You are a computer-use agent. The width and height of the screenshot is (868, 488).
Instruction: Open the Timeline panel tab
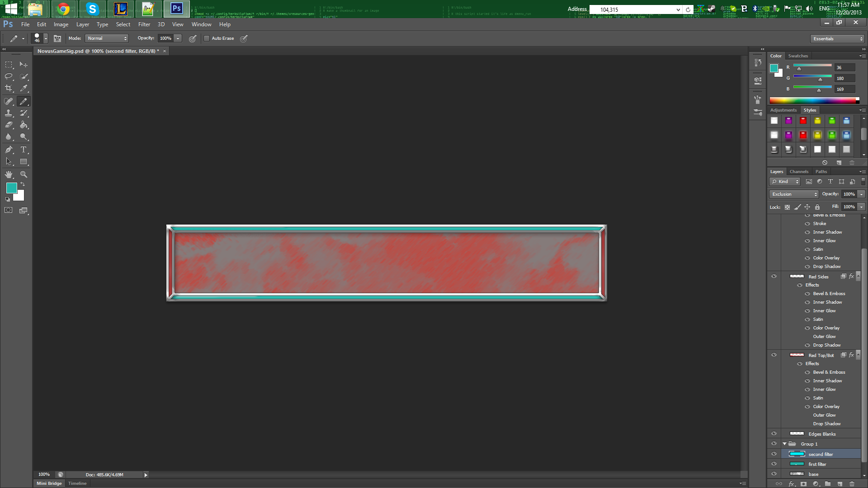tap(77, 483)
